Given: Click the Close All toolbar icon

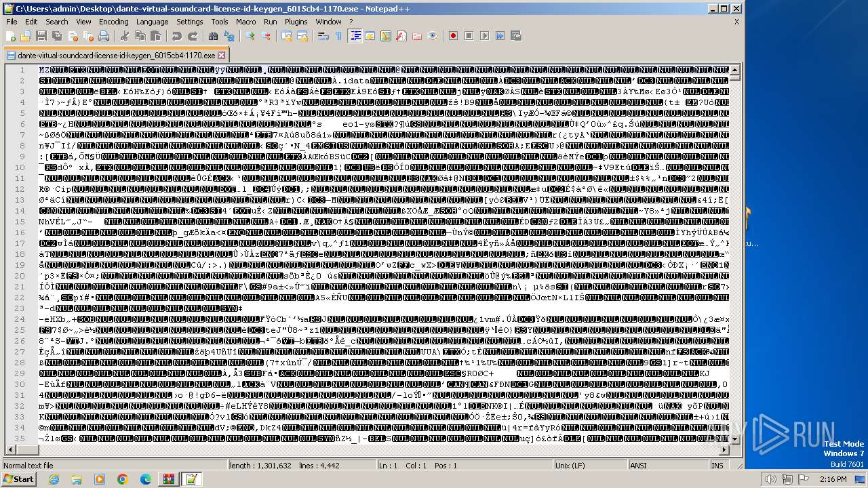Looking at the screenshot, I should coord(88,36).
